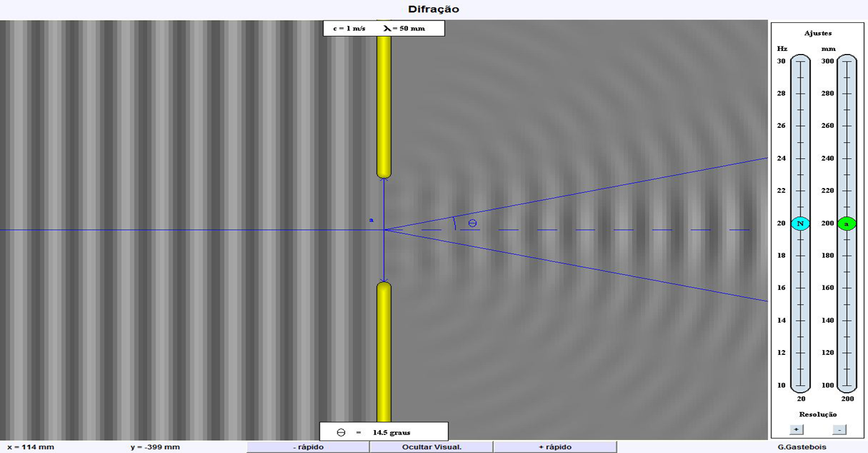Viewport: 868px width, 453px height.
Task: Click the 'Resolução' label
Action: pos(818,414)
